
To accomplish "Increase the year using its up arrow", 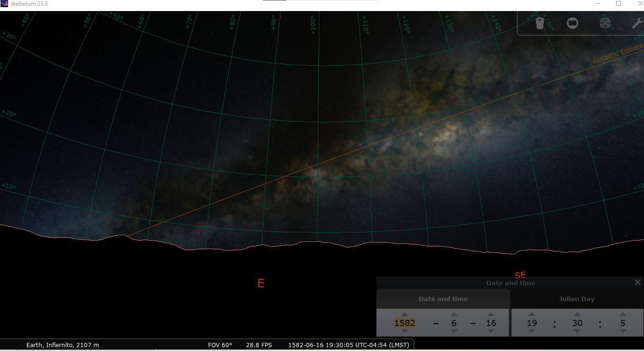I will coord(404,315).
